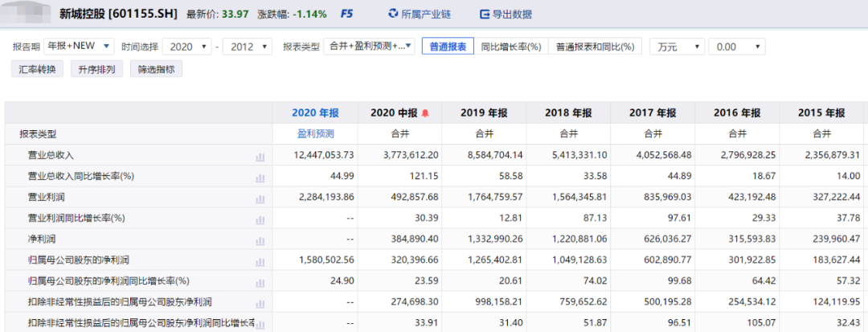868x332 pixels.
Task: Click the 报表类型 row label
Action: point(38,134)
